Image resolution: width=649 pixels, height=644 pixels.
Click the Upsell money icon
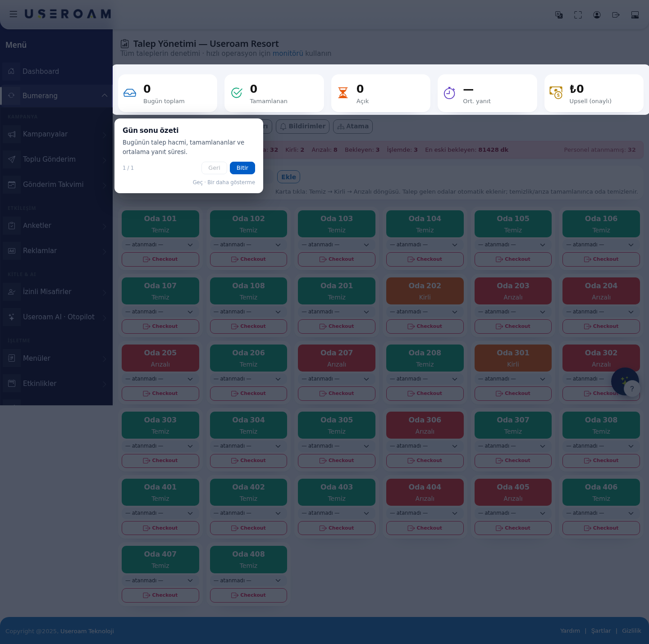tap(556, 93)
